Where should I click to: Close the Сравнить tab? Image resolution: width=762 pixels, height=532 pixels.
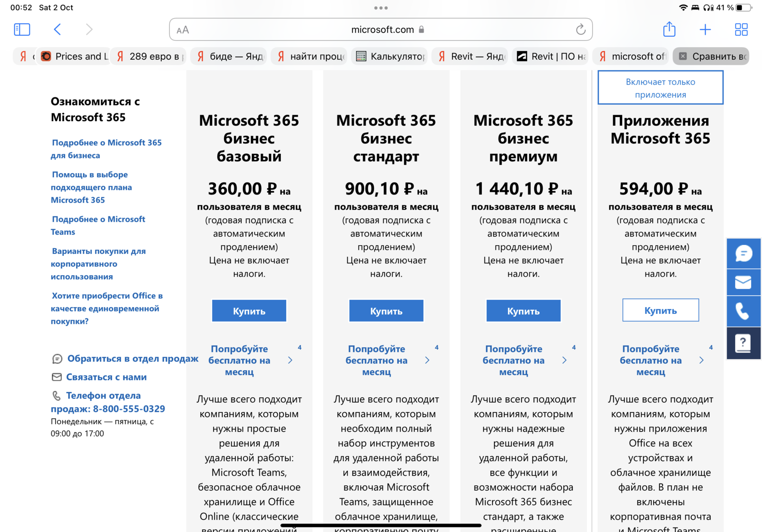click(683, 56)
